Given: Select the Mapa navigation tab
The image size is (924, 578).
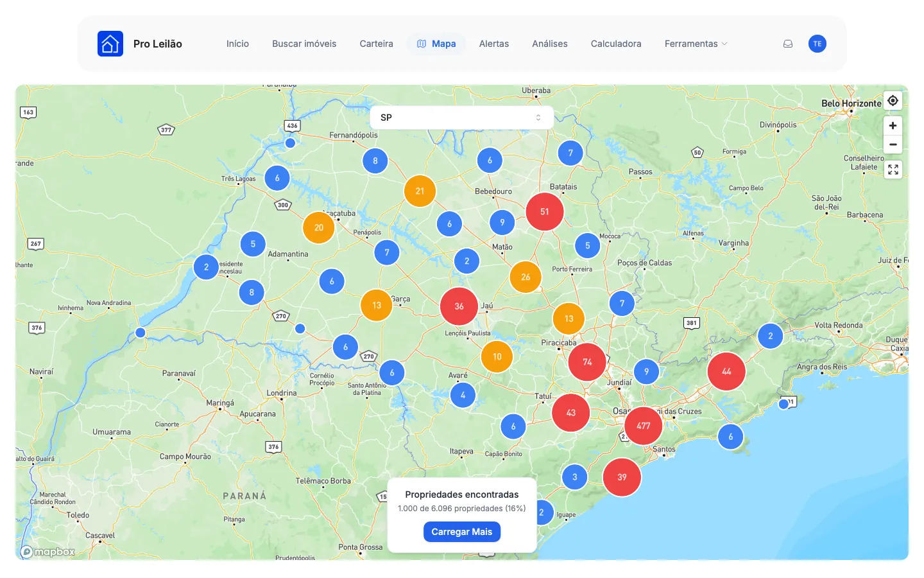Looking at the screenshot, I should 436,44.
